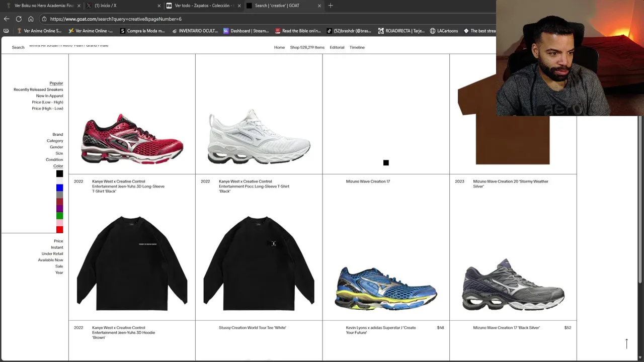
Task: Expand the Condition filter
Action: (54, 159)
